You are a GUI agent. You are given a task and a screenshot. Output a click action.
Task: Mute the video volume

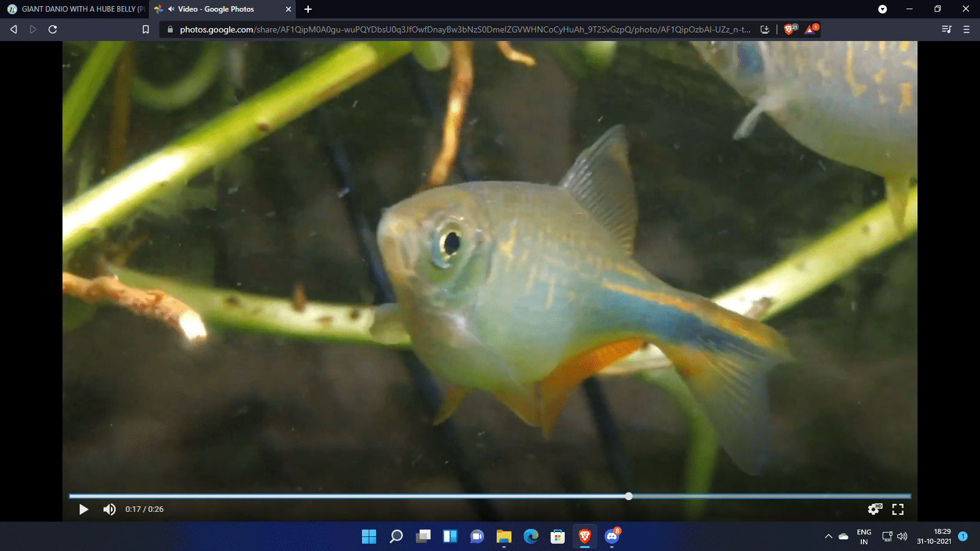coord(109,509)
